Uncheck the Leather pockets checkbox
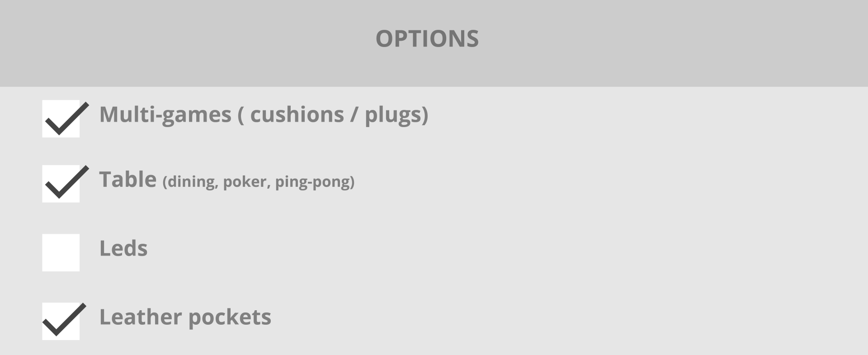 click(x=61, y=321)
